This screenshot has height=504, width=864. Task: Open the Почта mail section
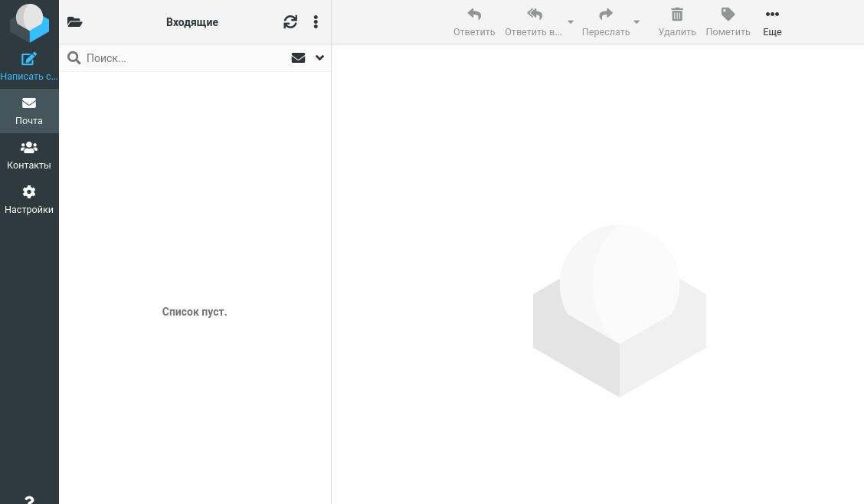tap(29, 110)
